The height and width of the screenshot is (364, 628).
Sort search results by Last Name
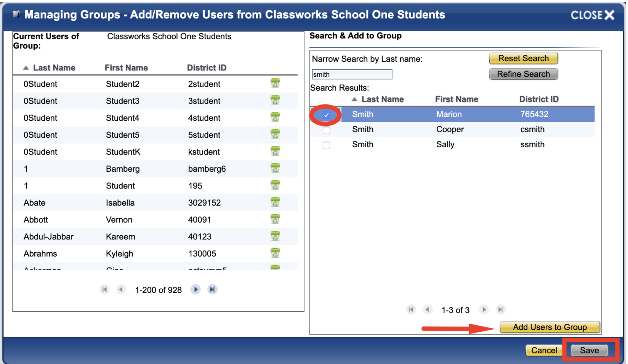383,99
